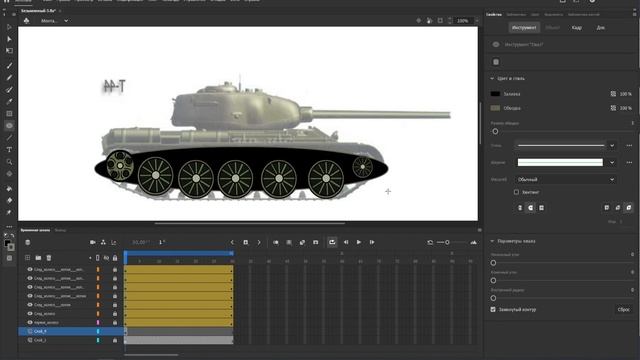The image size is (640, 360).
Task: Step forward one frame
Action: click(372, 242)
